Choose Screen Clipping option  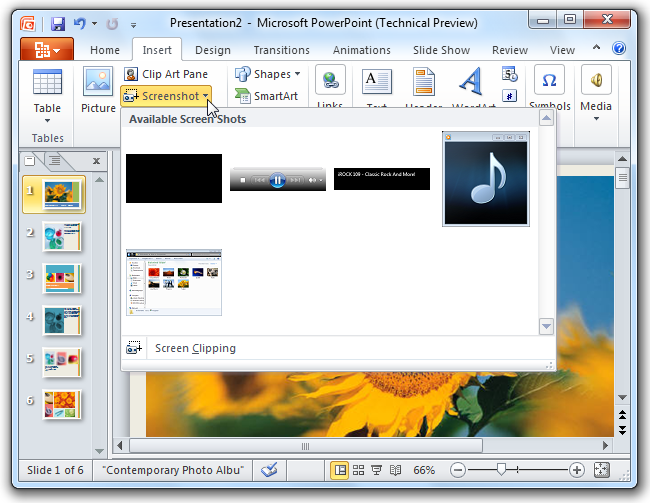pyautogui.click(x=195, y=349)
